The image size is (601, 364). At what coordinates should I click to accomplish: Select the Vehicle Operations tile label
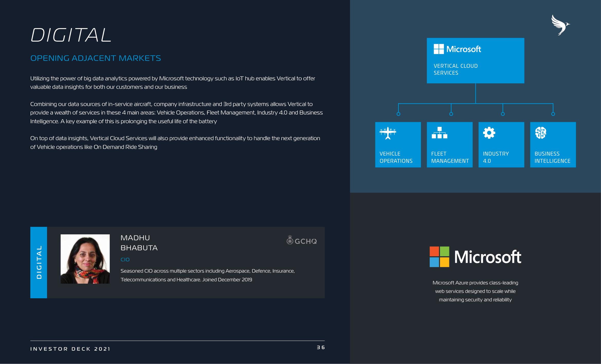396,157
